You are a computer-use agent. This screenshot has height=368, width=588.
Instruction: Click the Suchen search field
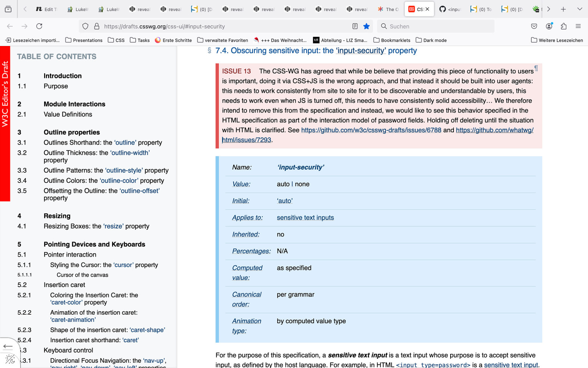coord(435,26)
